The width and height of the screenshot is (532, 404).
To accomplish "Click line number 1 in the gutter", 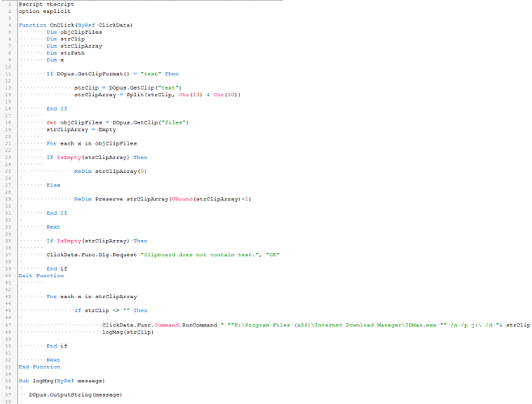I will [10, 4].
